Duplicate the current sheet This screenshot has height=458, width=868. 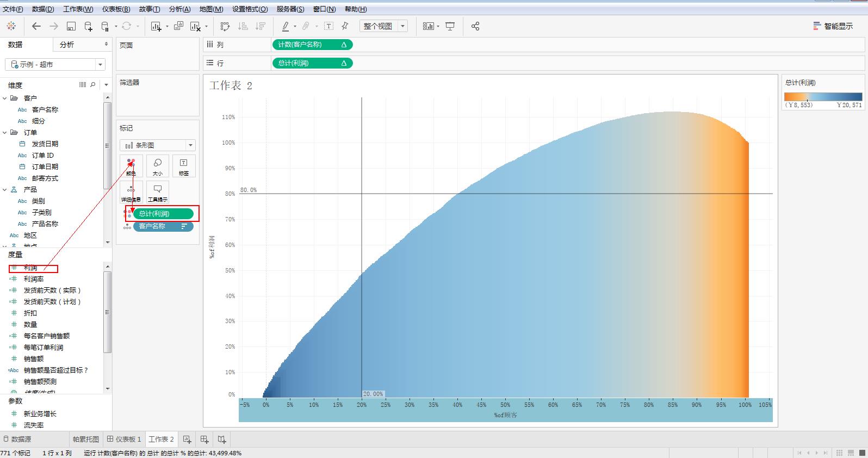click(178, 26)
